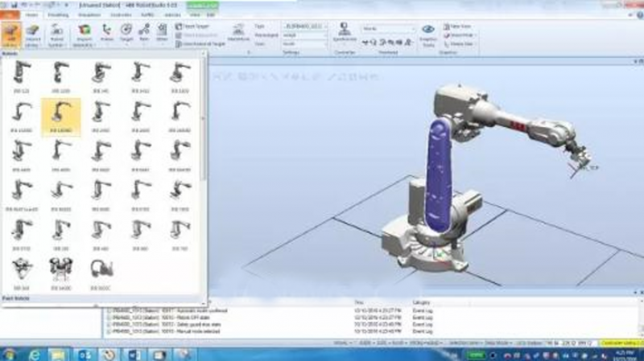Click the Target tool icon
The height and width of the screenshot is (361, 644).
pos(126,31)
